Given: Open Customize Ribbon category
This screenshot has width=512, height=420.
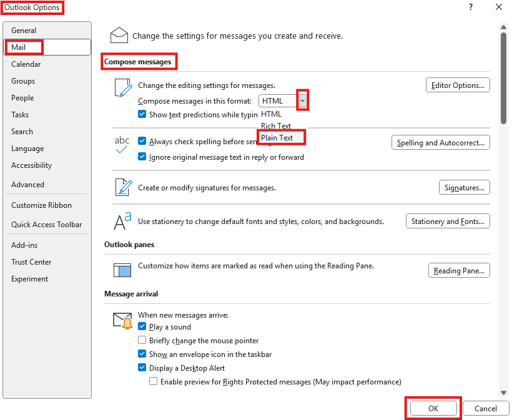Looking at the screenshot, I should 47,205.
